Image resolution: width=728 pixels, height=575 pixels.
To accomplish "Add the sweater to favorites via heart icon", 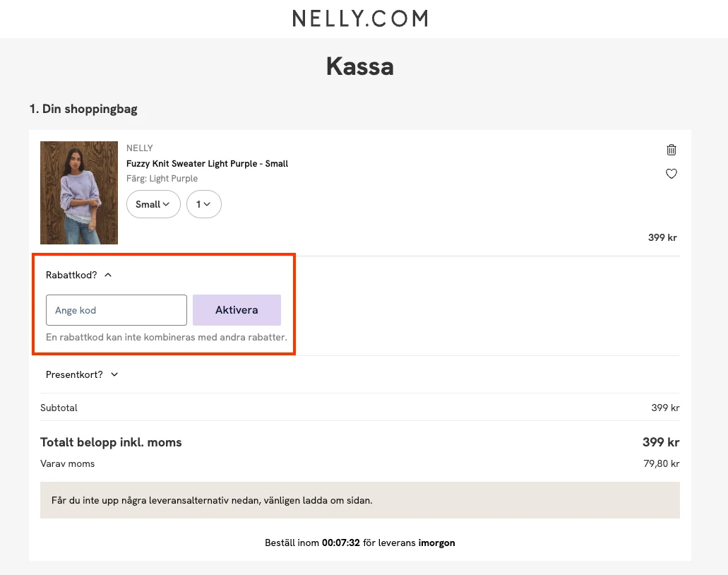I will pos(671,173).
